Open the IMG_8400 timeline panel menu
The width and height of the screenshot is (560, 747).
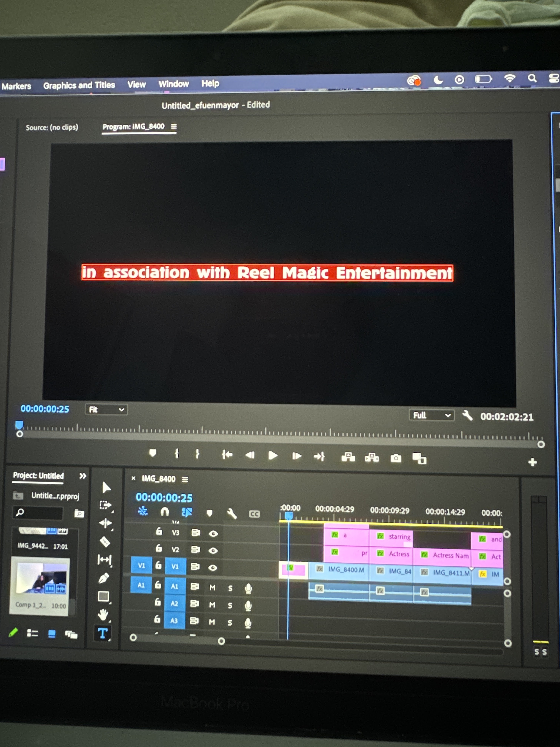click(185, 479)
